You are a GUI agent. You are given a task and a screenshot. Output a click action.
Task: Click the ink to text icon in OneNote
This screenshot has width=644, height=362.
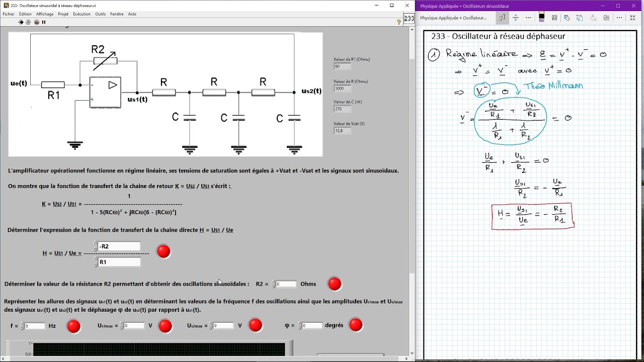593,18
